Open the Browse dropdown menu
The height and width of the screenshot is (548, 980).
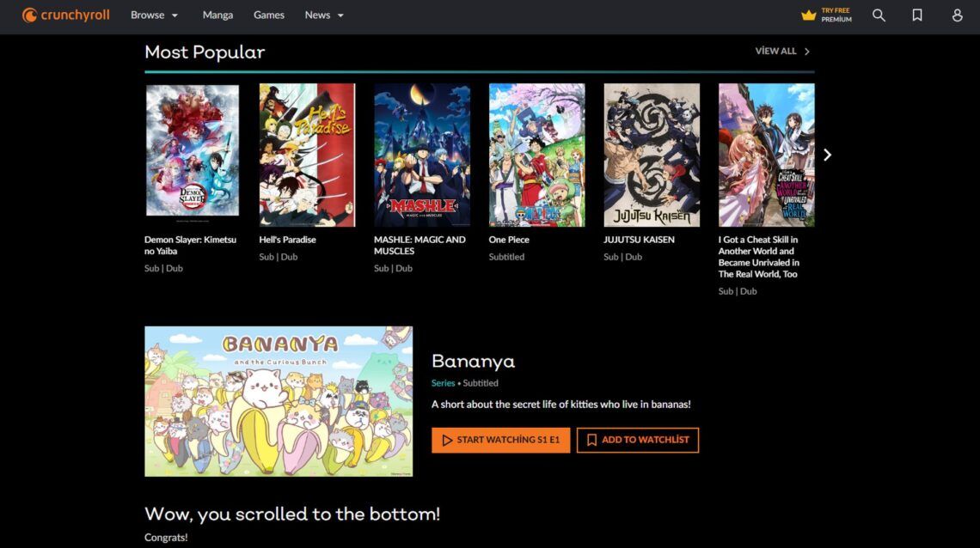coord(154,15)
